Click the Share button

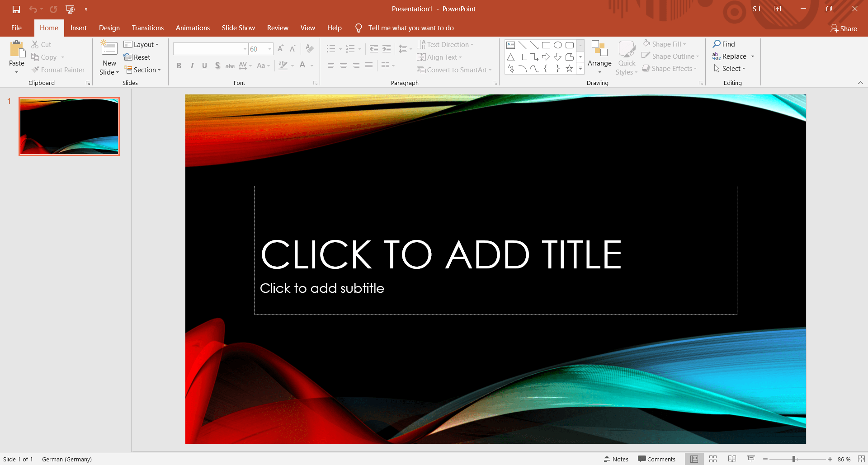[x=844, y=28]
